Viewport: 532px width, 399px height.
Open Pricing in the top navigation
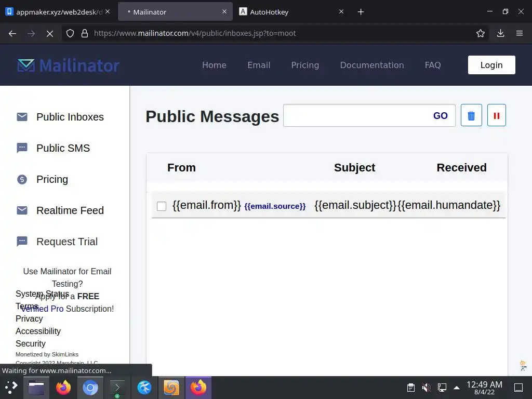coord(305,65)
